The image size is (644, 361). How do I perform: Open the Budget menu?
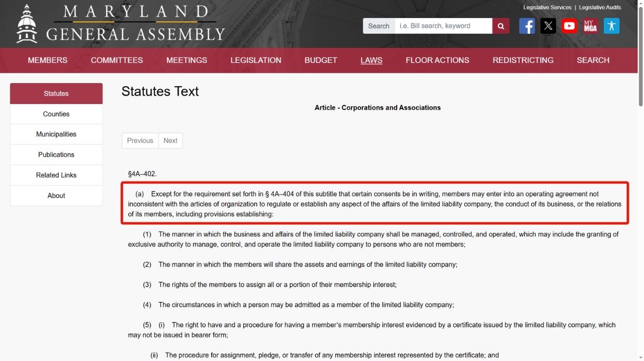point(320,60)
